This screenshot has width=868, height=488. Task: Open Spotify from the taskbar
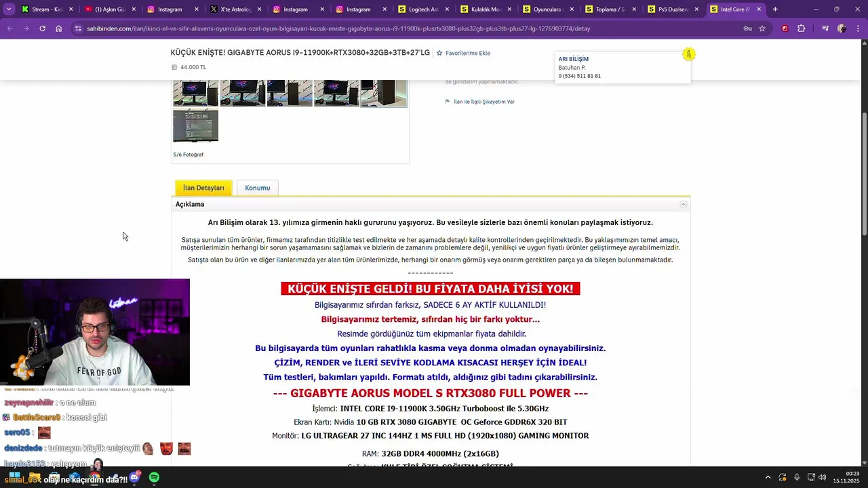pos(154,478)
